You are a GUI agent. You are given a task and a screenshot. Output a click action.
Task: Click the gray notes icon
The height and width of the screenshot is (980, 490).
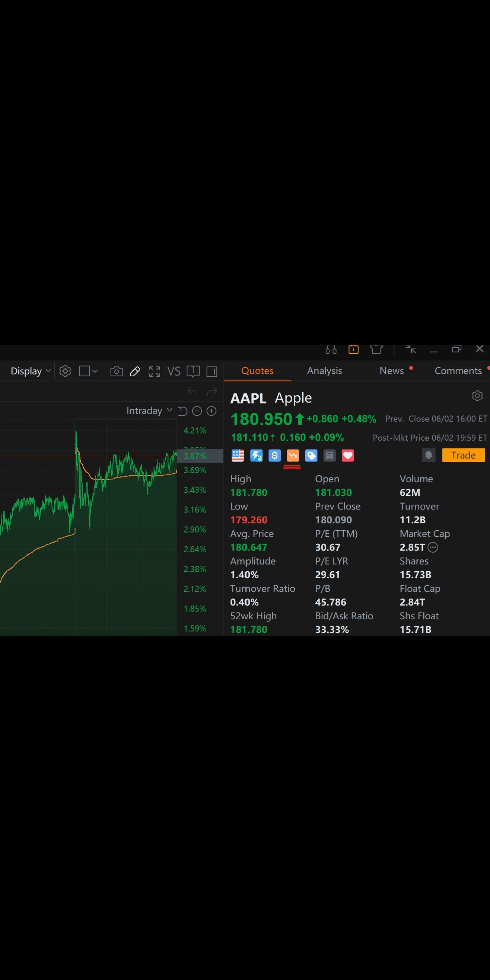tap(329, 455)
